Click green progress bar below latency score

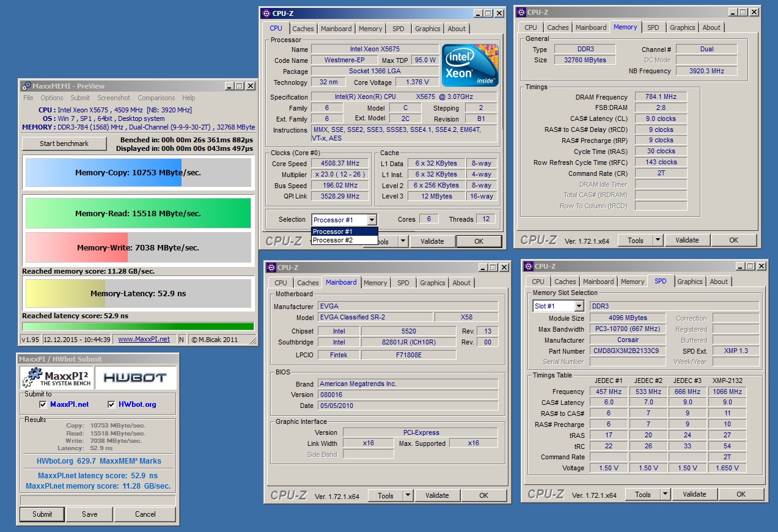click(x=138, y=326)
